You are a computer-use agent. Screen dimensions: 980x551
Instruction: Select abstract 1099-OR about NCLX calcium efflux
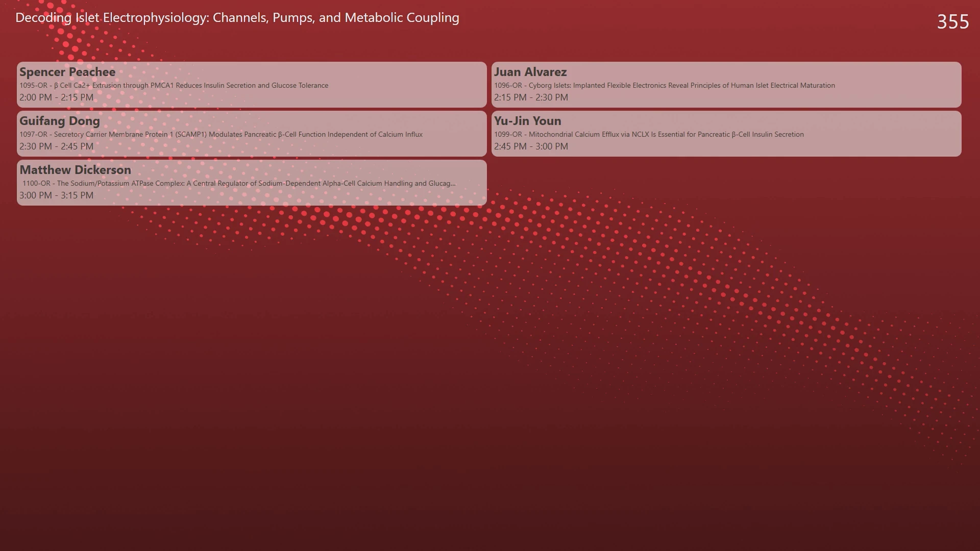[649, 135]
